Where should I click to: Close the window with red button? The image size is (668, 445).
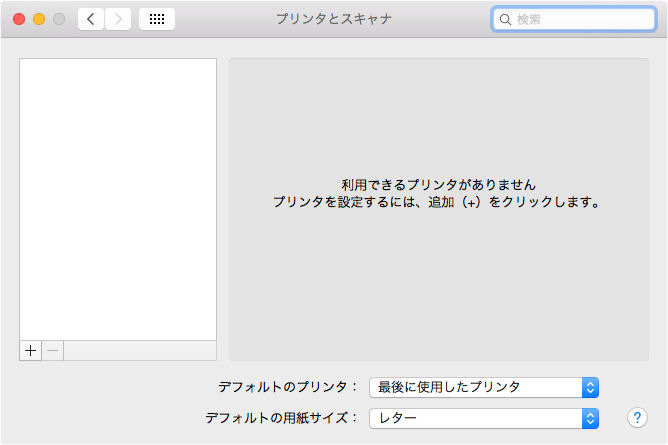click(x=19, y=19)
